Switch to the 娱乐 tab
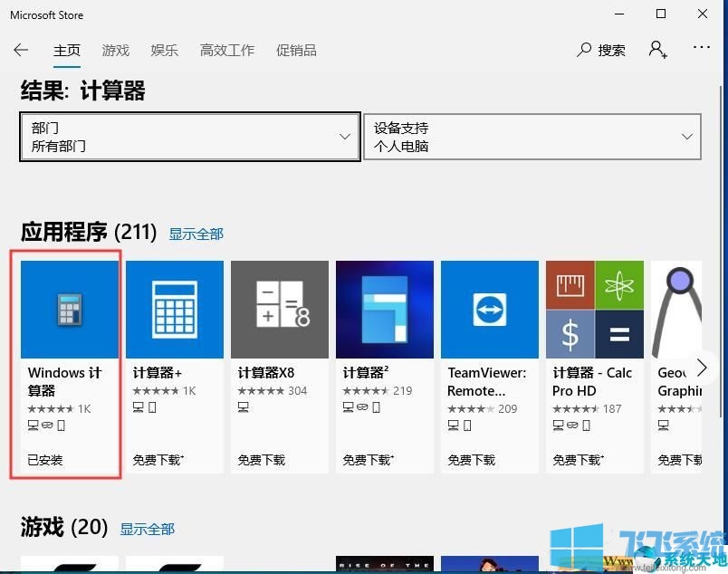This screenshot has width=728, height=574. coord(165,50)
